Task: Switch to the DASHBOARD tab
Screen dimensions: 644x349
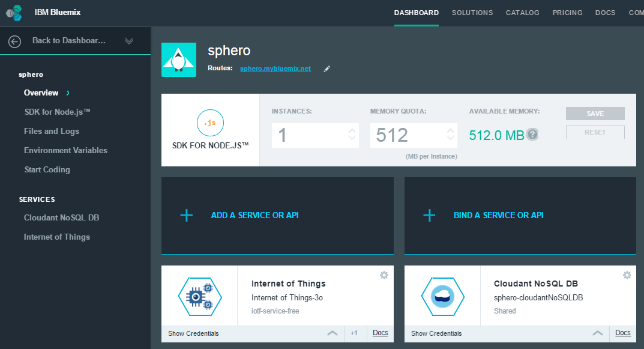Action: 417,13
